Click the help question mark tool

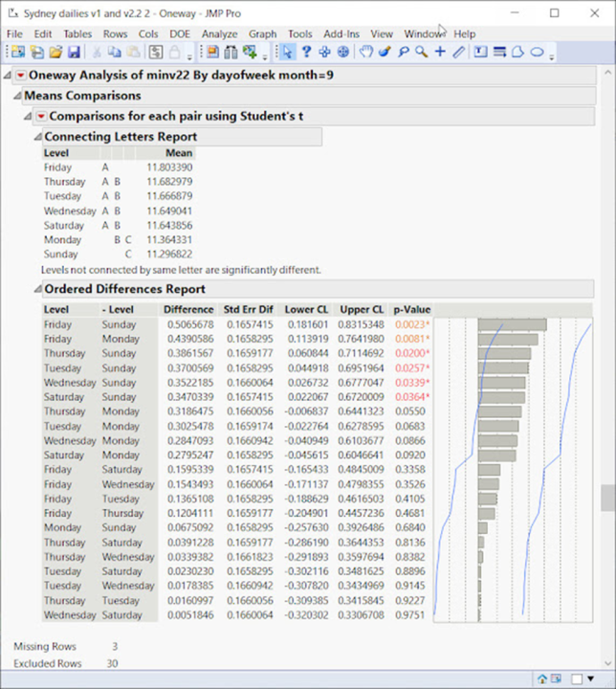tap(307, 52)
